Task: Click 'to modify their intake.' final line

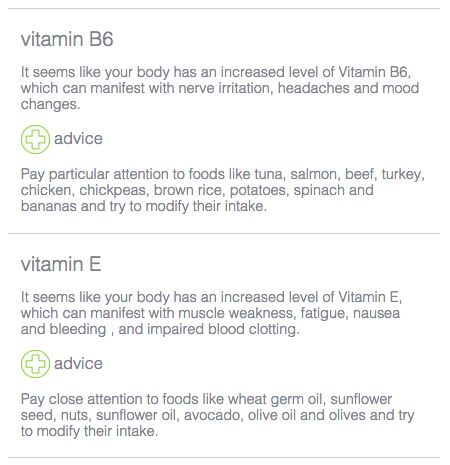Action: coord(89,431)
